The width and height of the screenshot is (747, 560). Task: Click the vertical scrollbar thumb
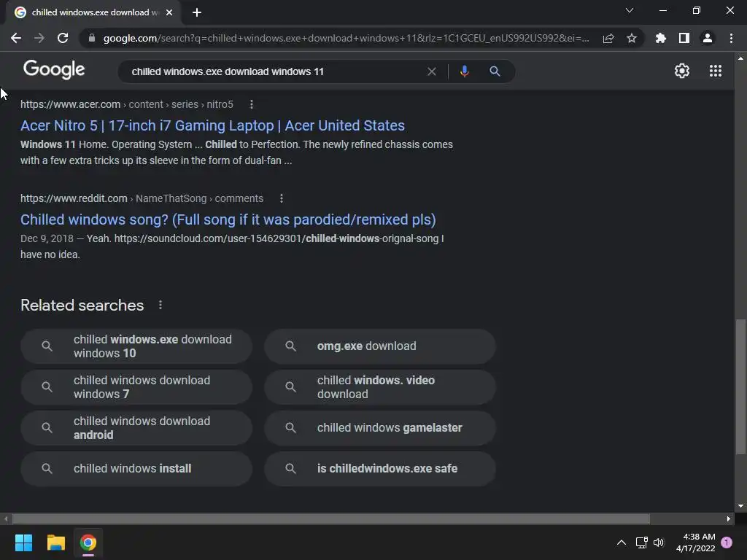click(740, 386)
